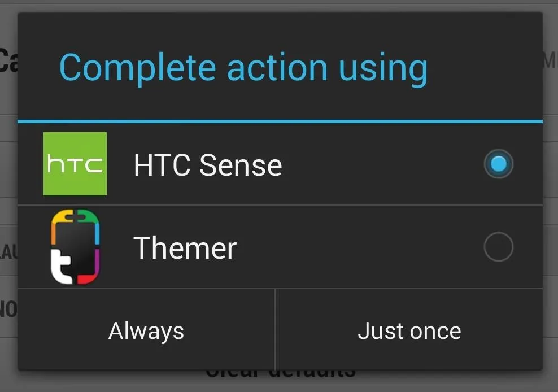
Task: Tap the partially hidden Clear defaults button
Action: 281,373
